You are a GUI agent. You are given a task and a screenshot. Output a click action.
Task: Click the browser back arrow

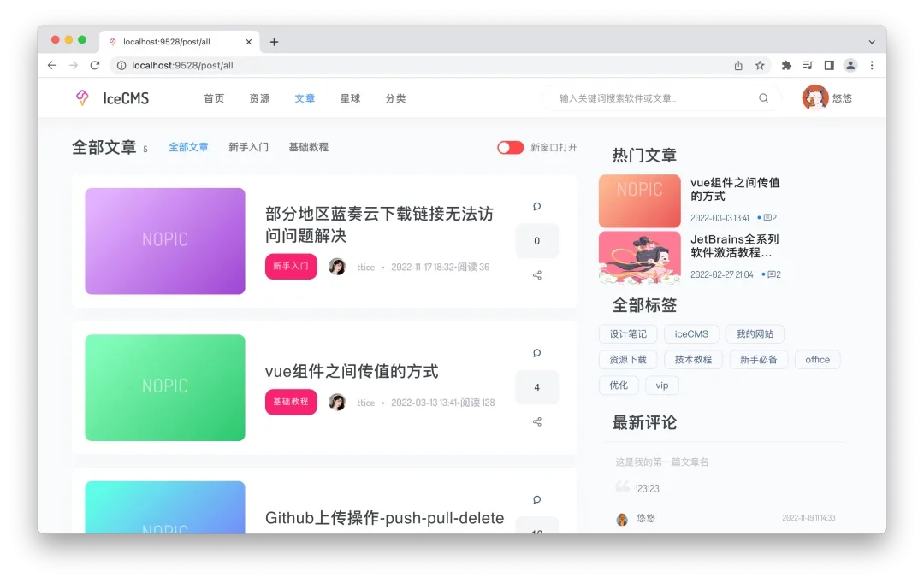(x=51, y=65)
